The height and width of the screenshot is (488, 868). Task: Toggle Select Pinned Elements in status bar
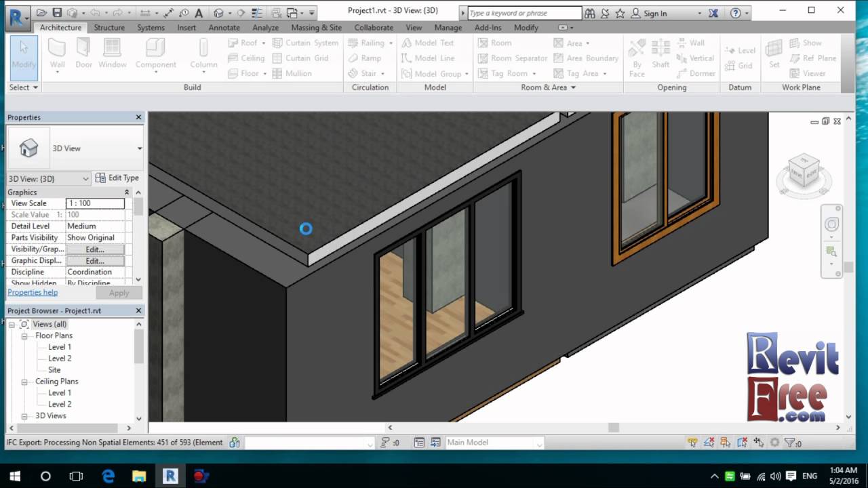pyautogui.click(x=726, y=443)
